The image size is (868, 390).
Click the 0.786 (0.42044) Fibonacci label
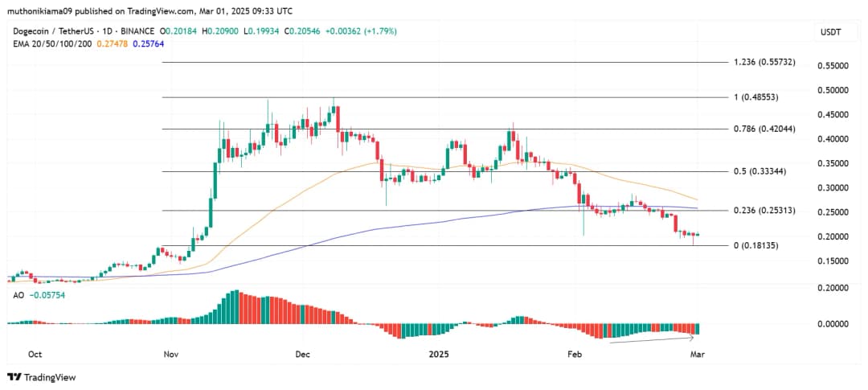764,129
